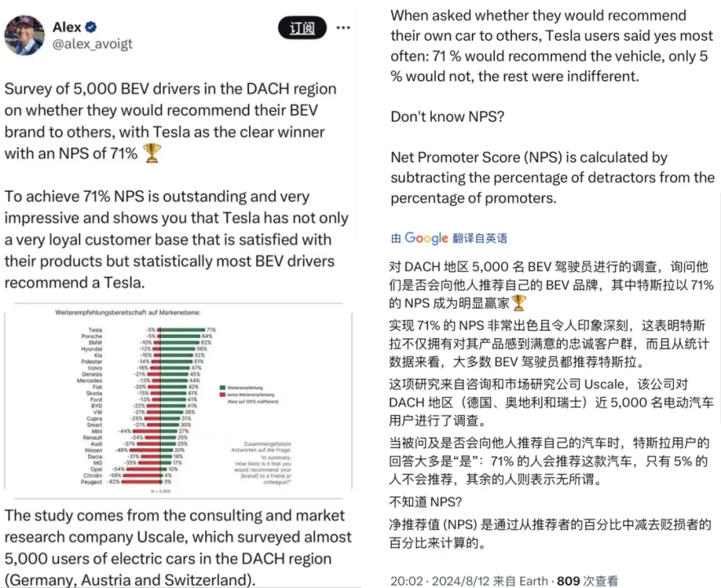This screenshot has width=721, height=588.
Task: Click the Google logo in translation notice
Action: pos(426,238)
